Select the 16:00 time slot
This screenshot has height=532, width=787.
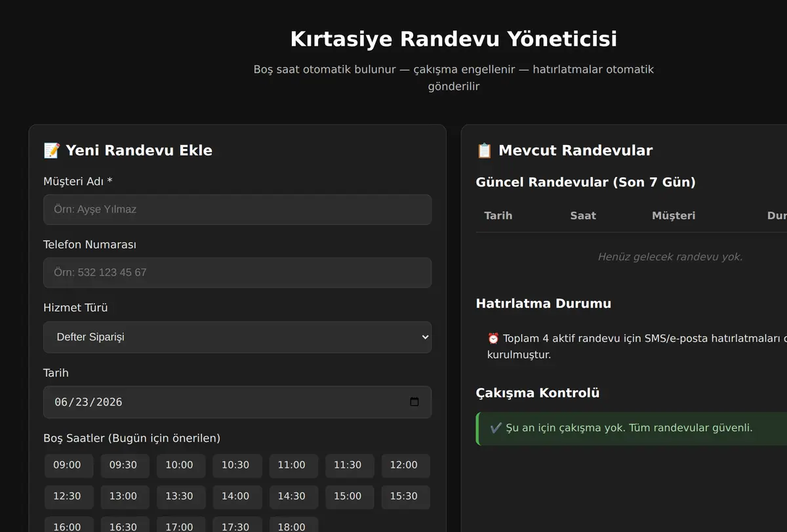tap(69, 525)
